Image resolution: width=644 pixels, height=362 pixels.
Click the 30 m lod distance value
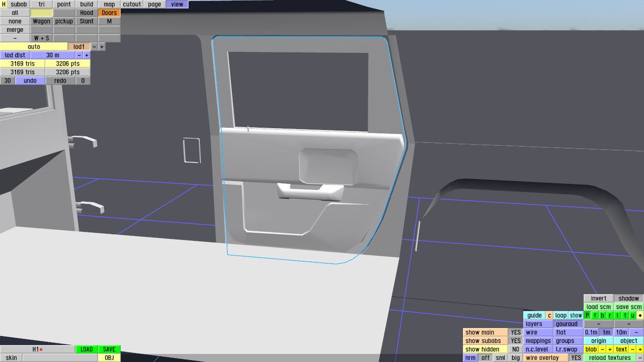[53, 55]
